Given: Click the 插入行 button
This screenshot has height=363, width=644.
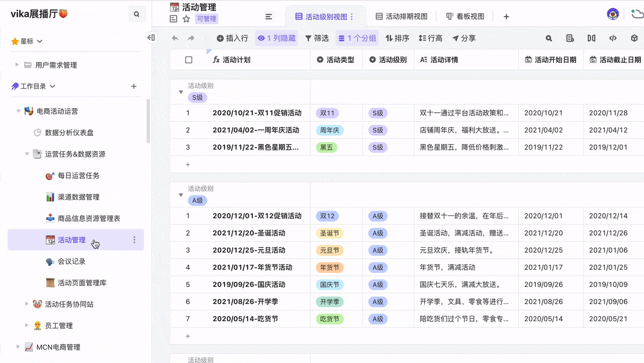Looking at the screenshot, I should tap(232, 38).
